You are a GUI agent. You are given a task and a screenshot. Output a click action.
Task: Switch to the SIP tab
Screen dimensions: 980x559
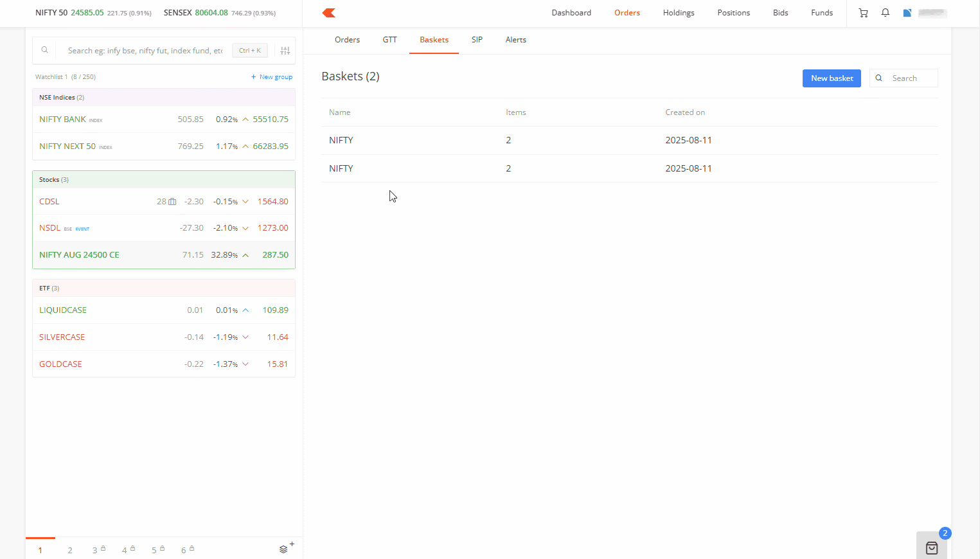(477, 40)
